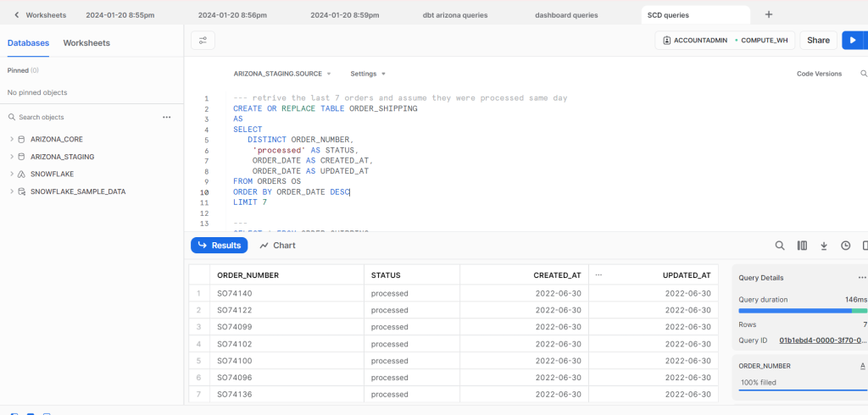The height and width of the screenshot is (415, 868).
Task: Open the Query ID link
Action: click(822, 340)
